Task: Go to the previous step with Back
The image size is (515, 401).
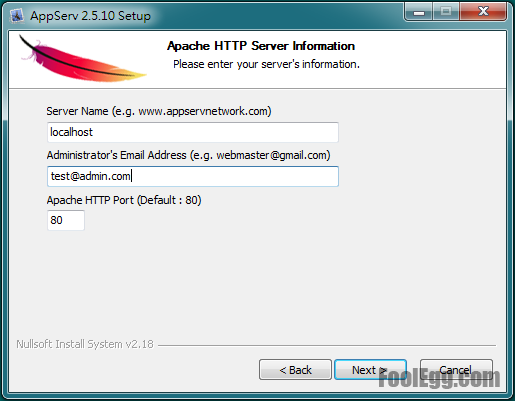Action: [295, 370]
